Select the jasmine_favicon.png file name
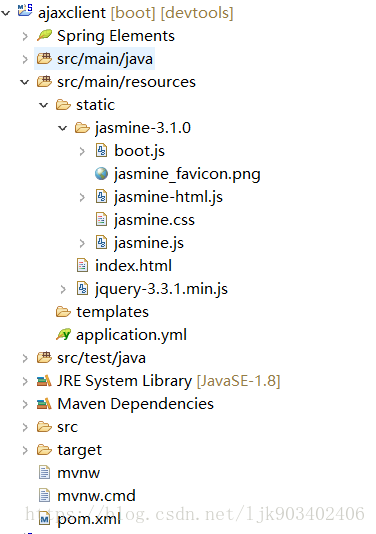376x534 pixels. pyautogui.click(x=187, y=174)
